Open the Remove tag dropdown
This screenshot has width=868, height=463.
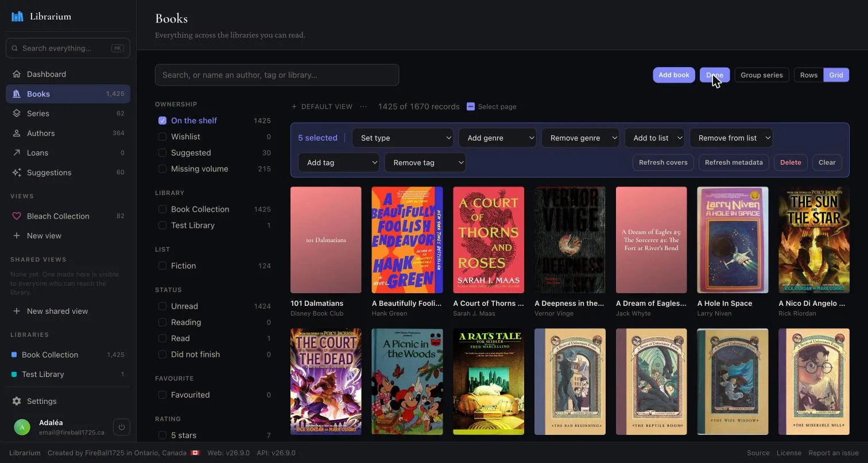tap(425, 162)
